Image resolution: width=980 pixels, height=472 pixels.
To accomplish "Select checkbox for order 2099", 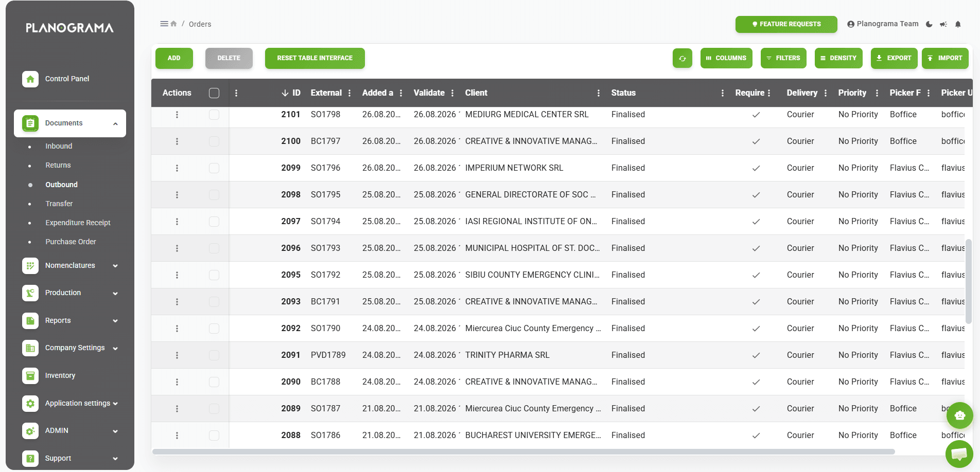I will [x=214, y=168].
